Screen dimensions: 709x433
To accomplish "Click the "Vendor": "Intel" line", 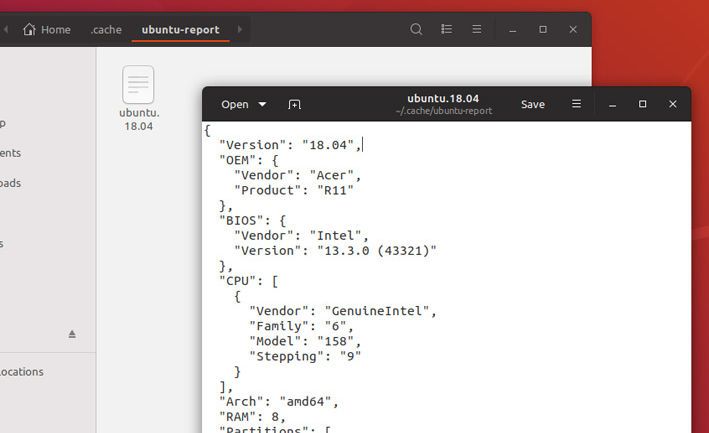I will pos(301,235).
